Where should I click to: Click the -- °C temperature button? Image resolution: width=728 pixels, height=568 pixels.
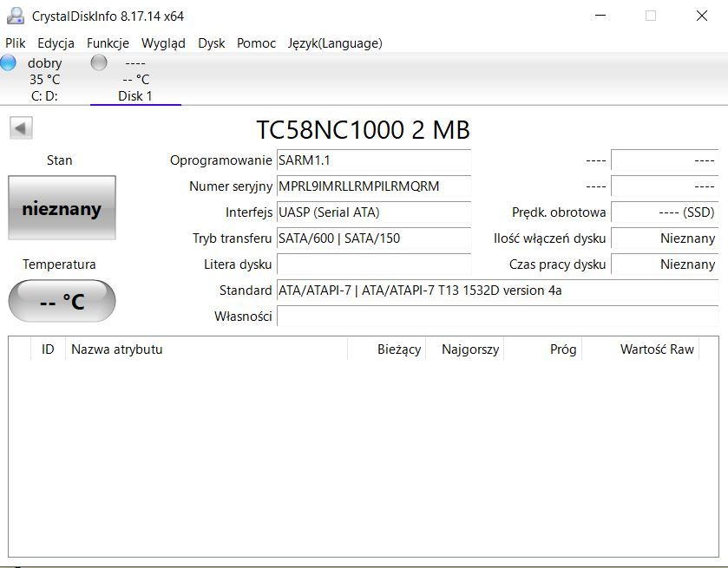click(62, 301)
